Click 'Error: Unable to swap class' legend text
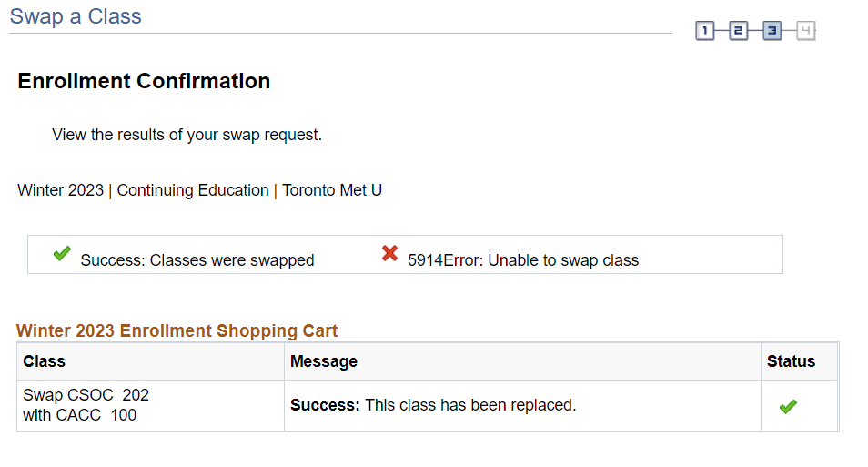Screen dimensions: 868x467 click(x=523, y=260)
